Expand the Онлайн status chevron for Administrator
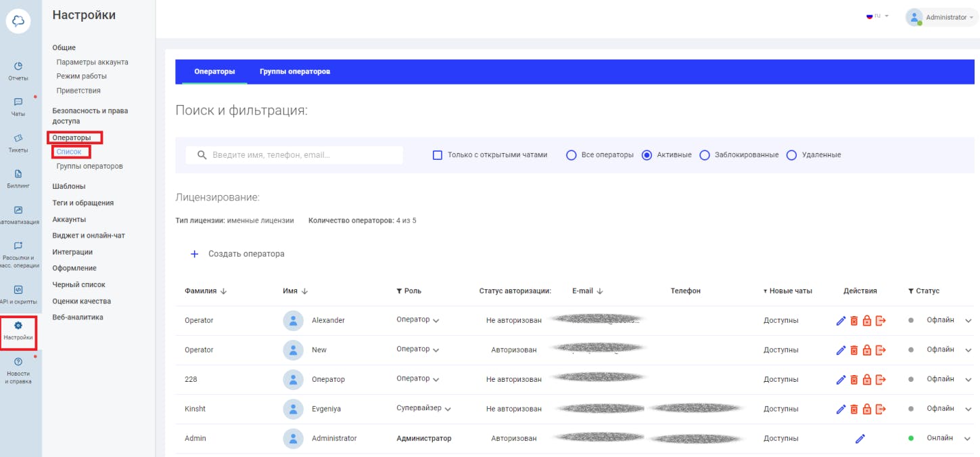980x457 pixels. click(968, 439)
